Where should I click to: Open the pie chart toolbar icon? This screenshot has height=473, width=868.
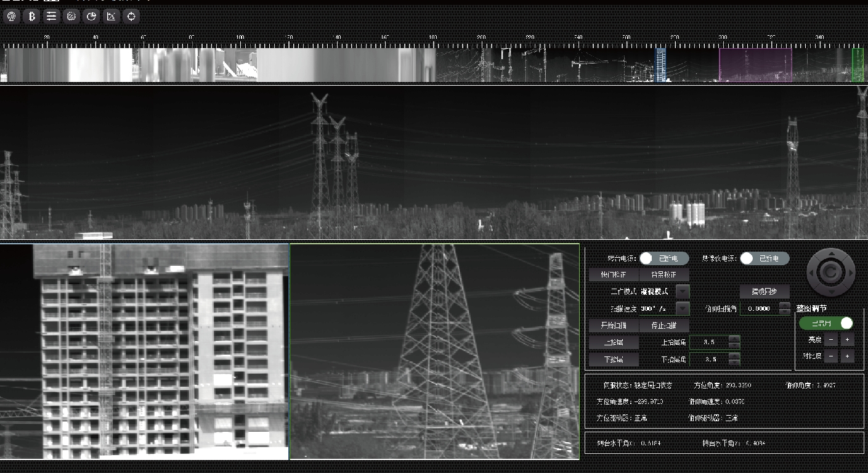91,16
